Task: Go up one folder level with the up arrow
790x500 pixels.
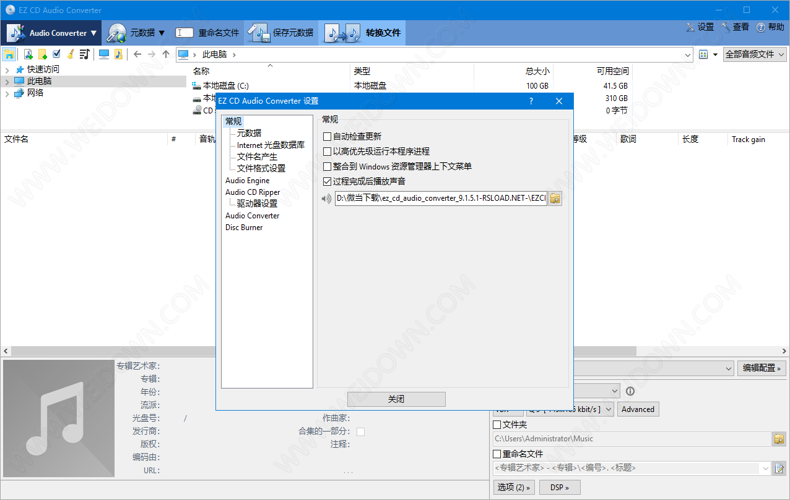Action: click(x=166, y=54)
